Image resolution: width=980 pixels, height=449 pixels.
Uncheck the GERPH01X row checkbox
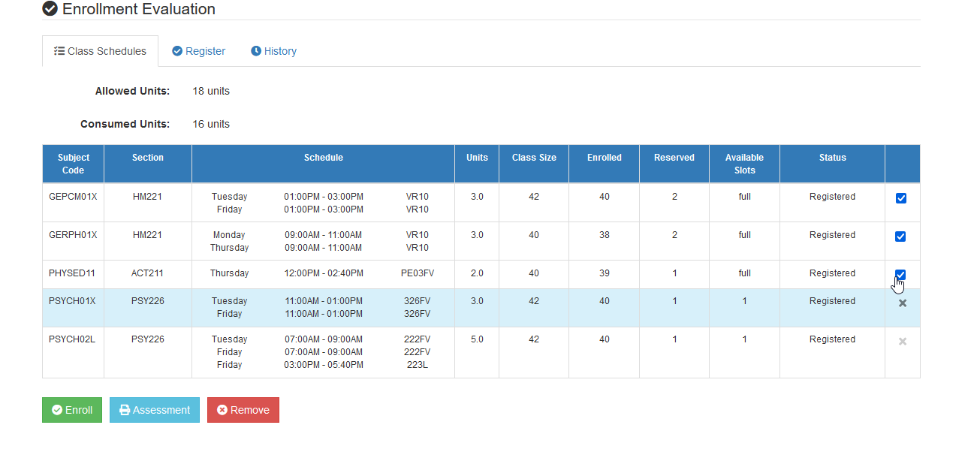901,237
